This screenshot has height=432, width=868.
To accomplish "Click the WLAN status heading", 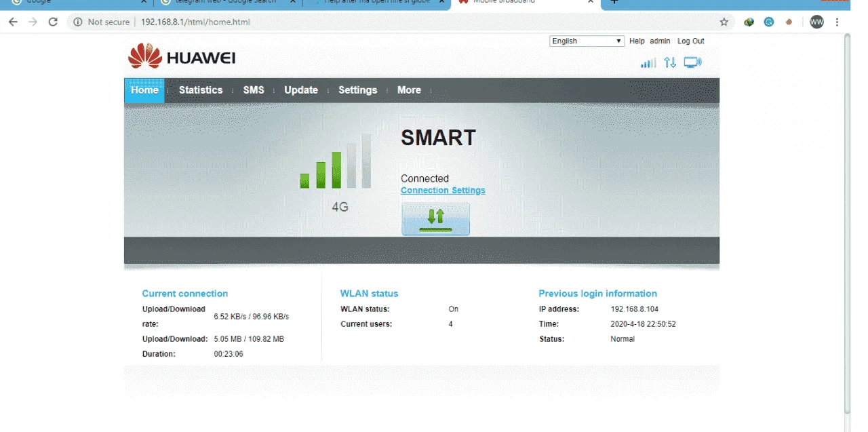I will coord(369,294).
